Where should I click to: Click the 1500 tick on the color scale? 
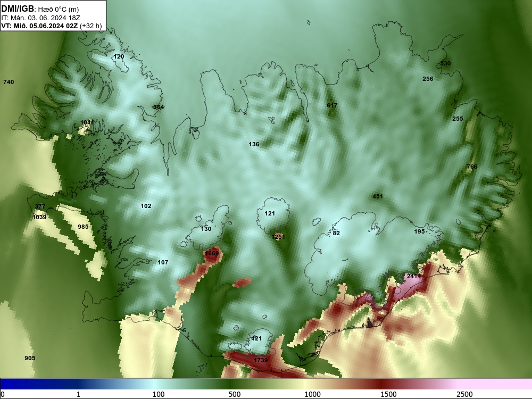click(388, 394)
